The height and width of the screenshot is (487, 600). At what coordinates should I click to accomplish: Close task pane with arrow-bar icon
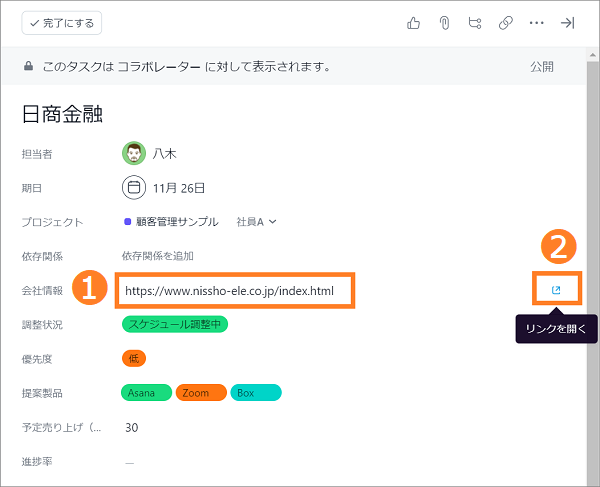click(567, 23)
